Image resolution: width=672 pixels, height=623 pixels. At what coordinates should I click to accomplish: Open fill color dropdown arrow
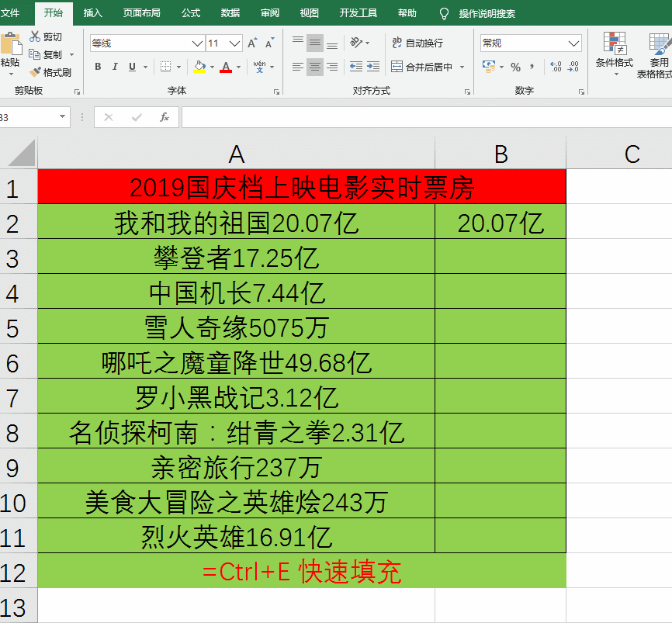212,67
